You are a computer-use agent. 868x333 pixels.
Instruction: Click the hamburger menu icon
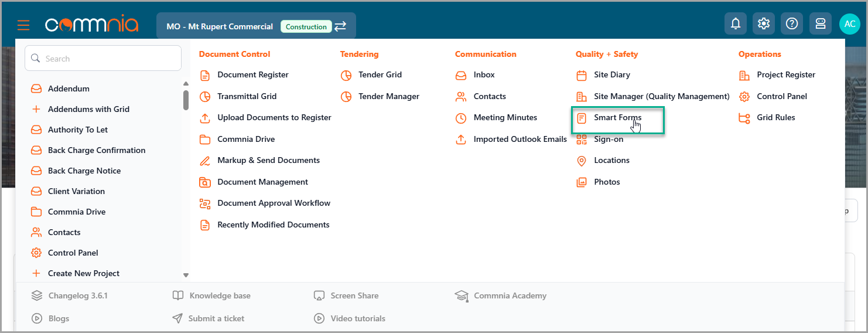(x=23, y=25)
